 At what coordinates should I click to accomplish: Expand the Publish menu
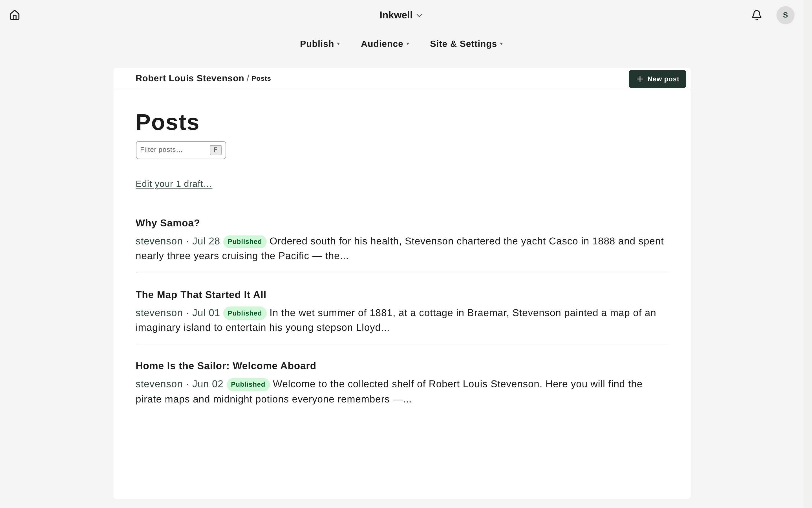coord(320,44)
